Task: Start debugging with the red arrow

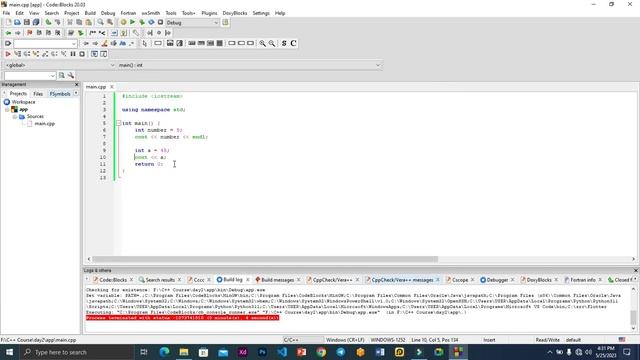Action: 8,54
